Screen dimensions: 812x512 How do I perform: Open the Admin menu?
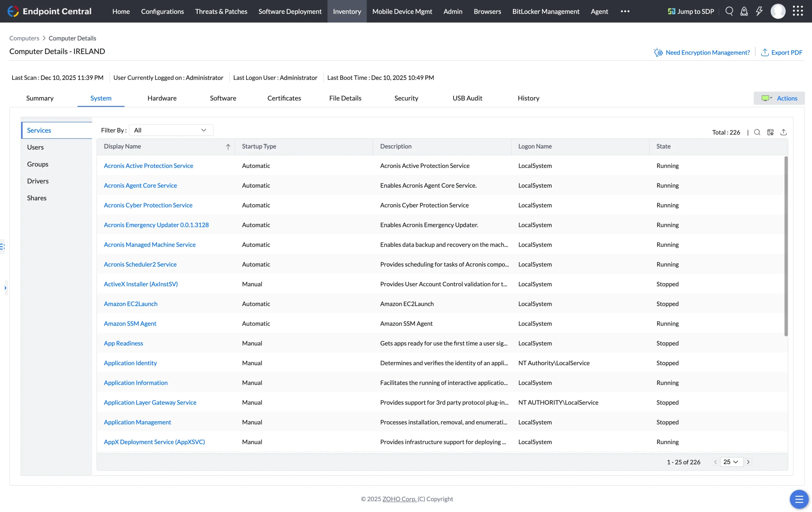tap(453, 11)
